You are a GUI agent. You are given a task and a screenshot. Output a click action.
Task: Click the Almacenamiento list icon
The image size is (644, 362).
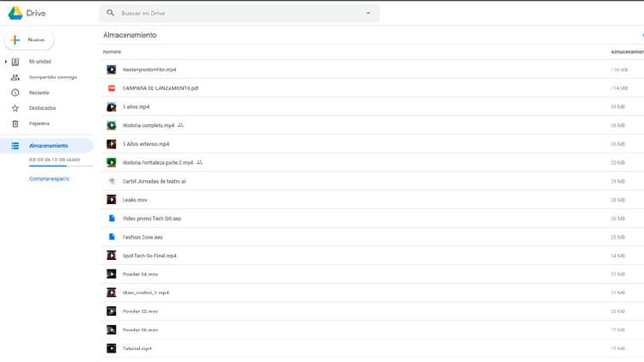pos(15,146)
